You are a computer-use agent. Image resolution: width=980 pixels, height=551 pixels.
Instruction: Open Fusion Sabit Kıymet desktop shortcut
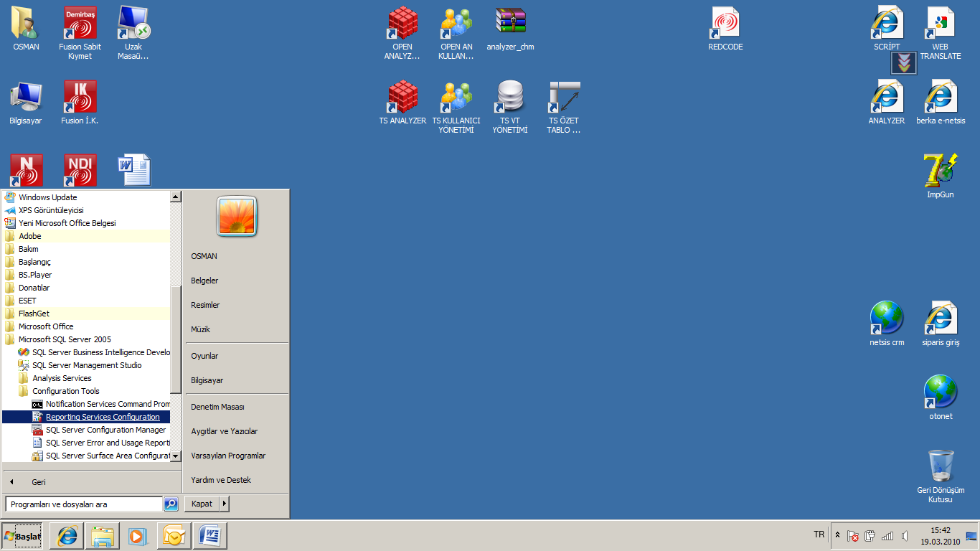pos(80,23)
